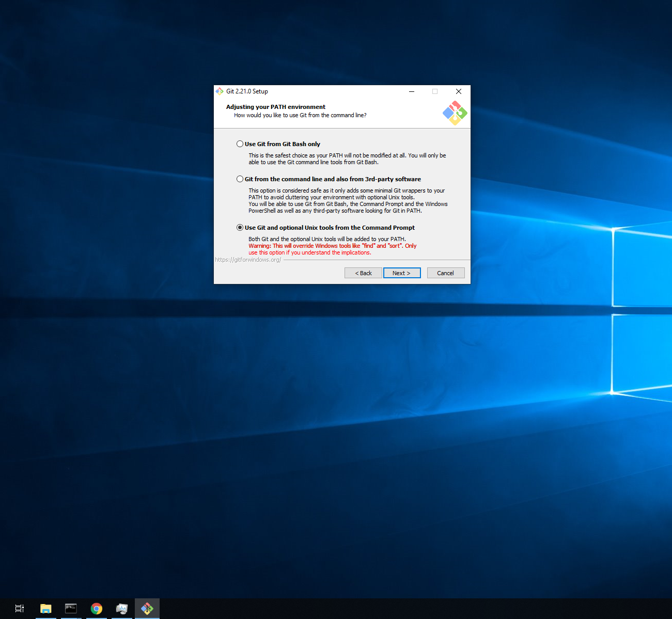Screen dimensions: 672x619
Task: Click the Git Setup taskbar icon
Action: 147,609
